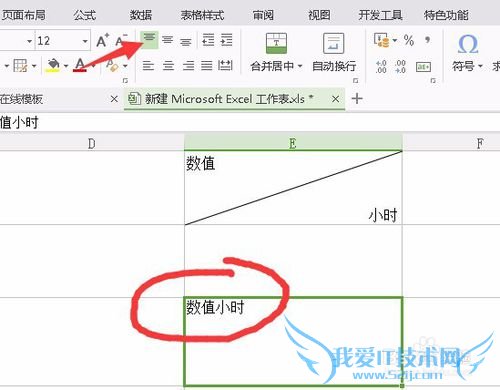Click the increase font size button
Screen dimensions: 500x390
(x=103, y=41)
